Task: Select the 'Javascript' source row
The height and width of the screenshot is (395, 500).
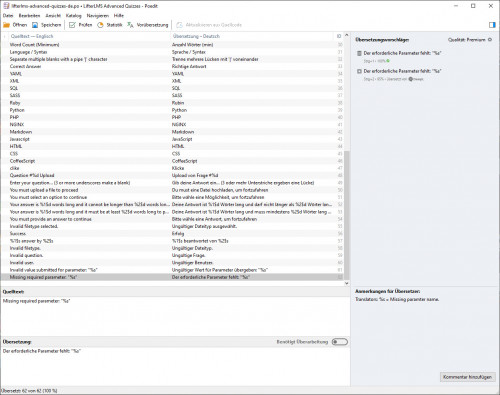Action: pyautogui.click(x=172, y=139)
